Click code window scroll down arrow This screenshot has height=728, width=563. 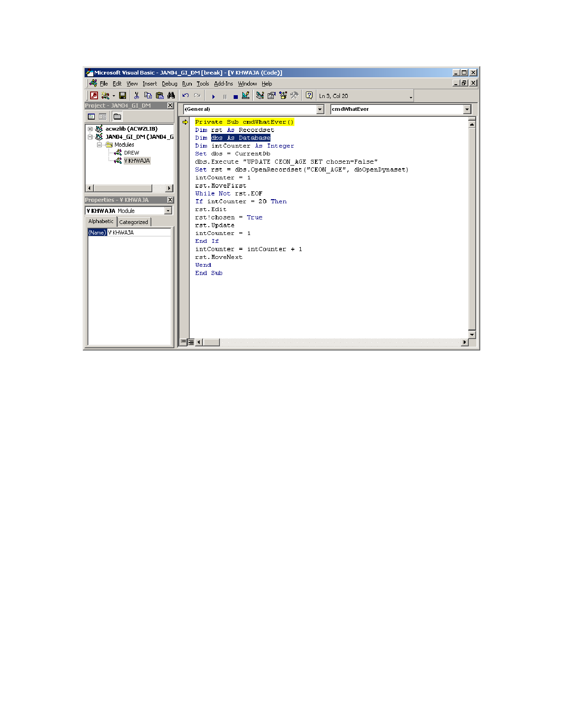[x=472, y=335]
